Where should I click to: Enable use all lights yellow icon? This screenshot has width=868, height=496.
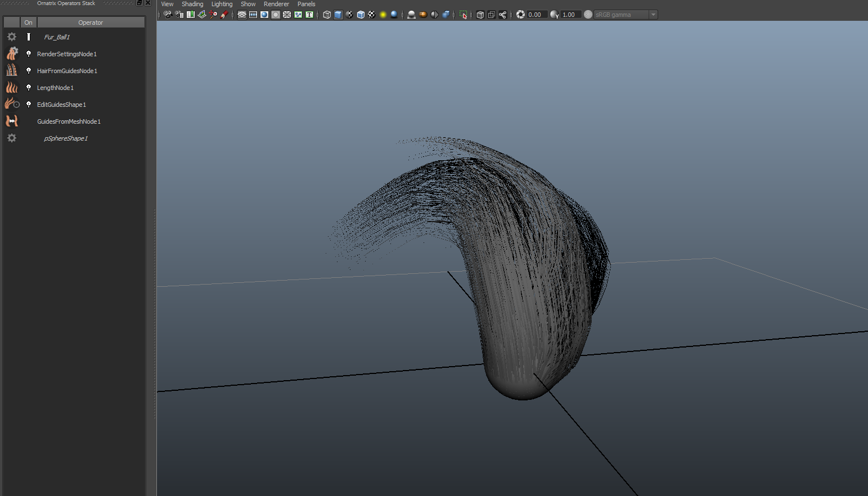(x=383, y=15)
